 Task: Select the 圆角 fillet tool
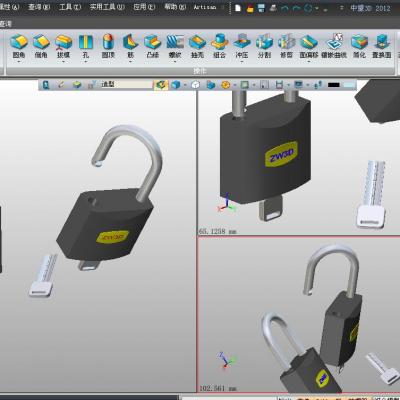pos(19,46)
